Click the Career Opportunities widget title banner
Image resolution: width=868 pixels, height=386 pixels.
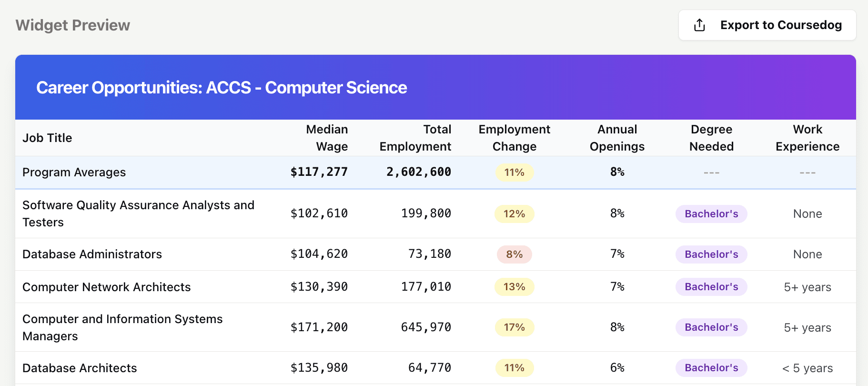tap(222, 88)
